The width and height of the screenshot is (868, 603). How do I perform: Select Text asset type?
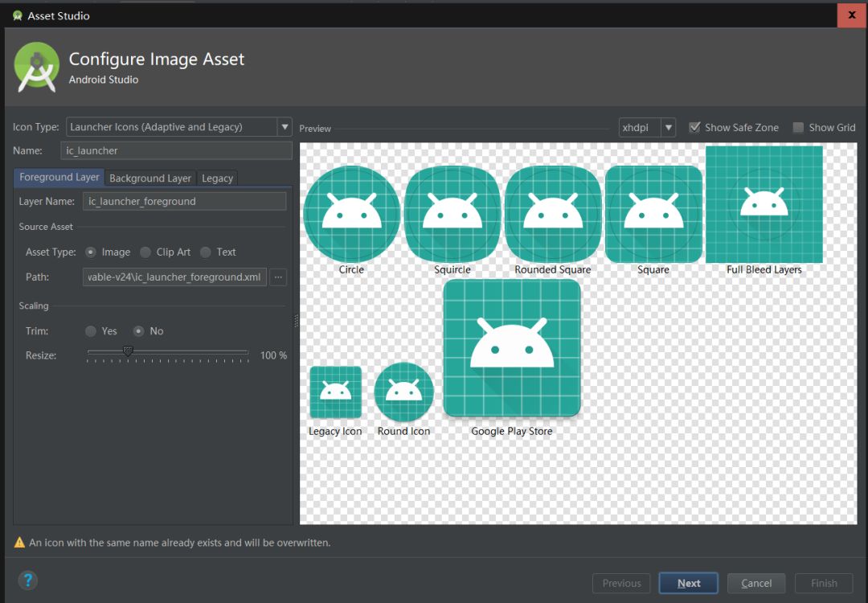pyautogui.click(x=206, y=252)
